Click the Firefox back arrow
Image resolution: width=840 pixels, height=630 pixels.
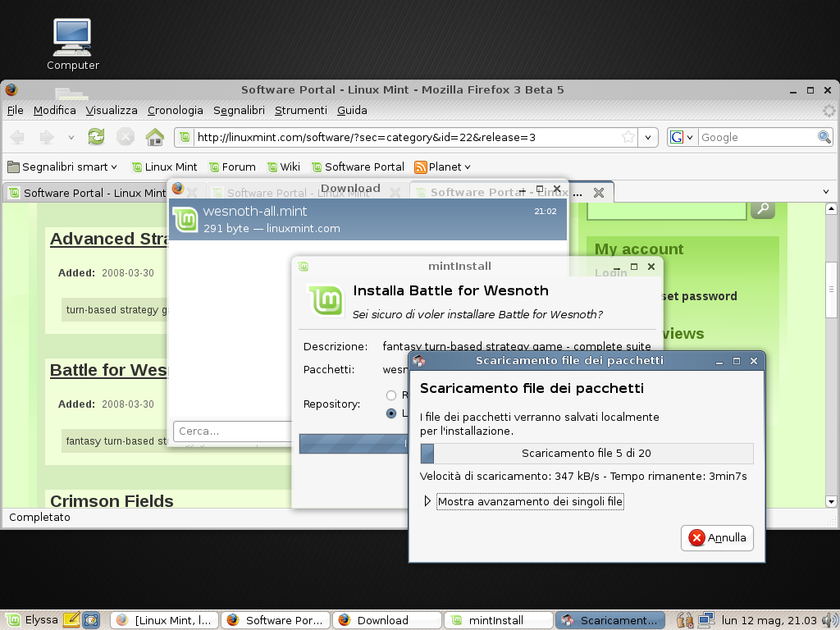point(17,137)
